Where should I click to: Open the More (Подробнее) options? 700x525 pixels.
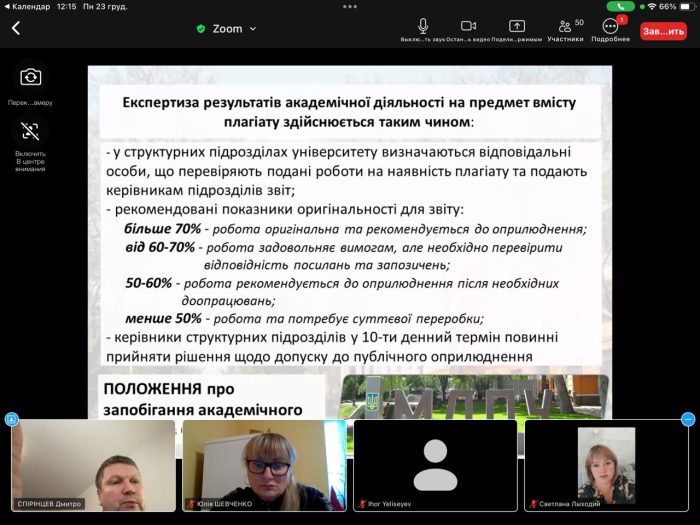(610, 29)
